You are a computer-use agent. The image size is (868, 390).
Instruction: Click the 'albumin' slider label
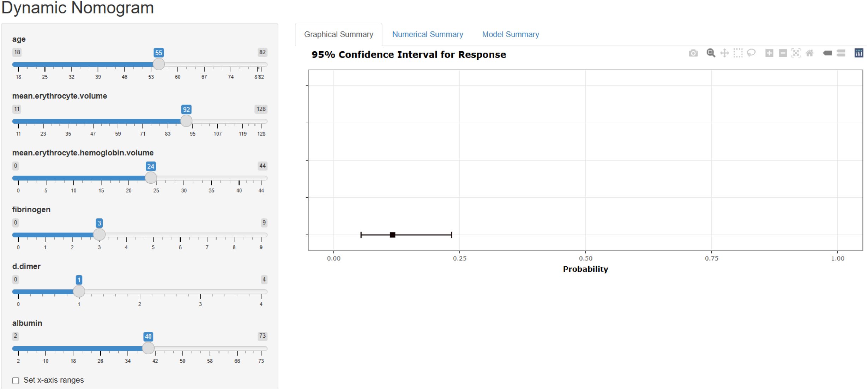tap(27, 323)
